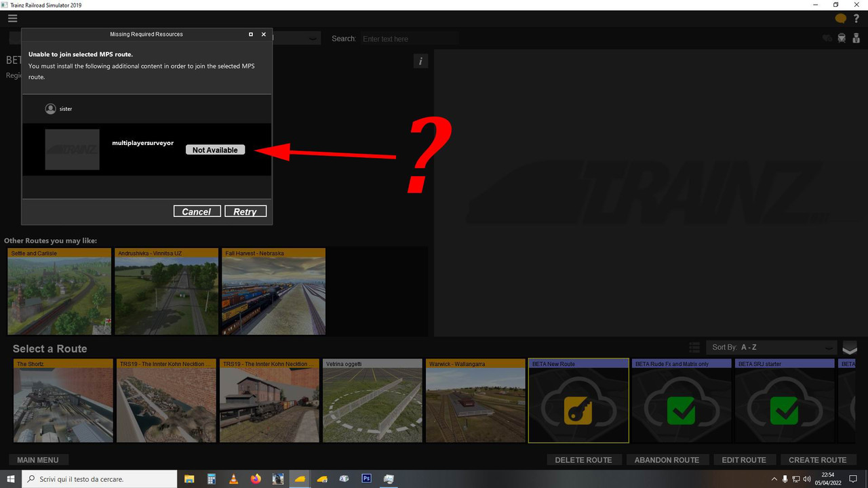Screen dimensions: 868x488
Task: Click the Cancel button
Action: click(x=197, y=211)
